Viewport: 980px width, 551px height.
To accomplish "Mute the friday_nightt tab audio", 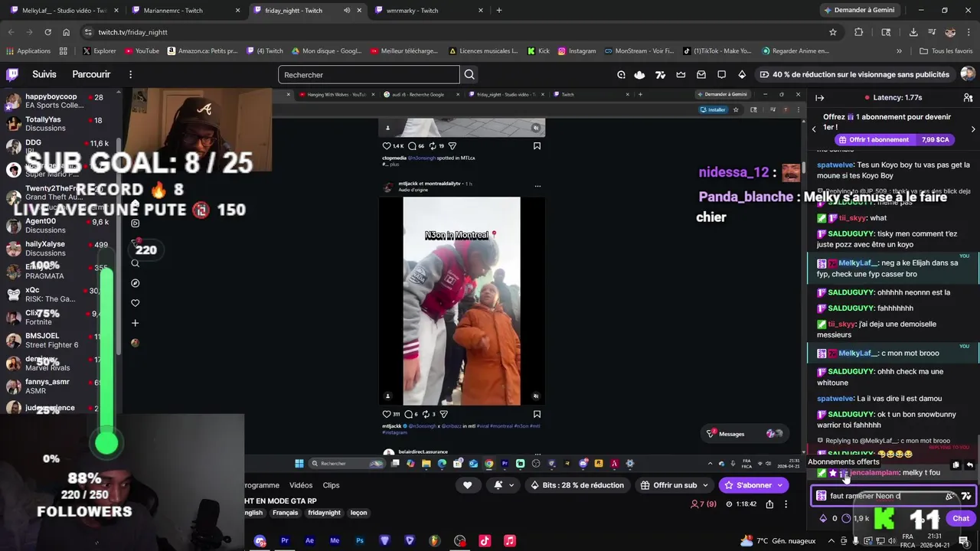I will click(x=347, y=11).
